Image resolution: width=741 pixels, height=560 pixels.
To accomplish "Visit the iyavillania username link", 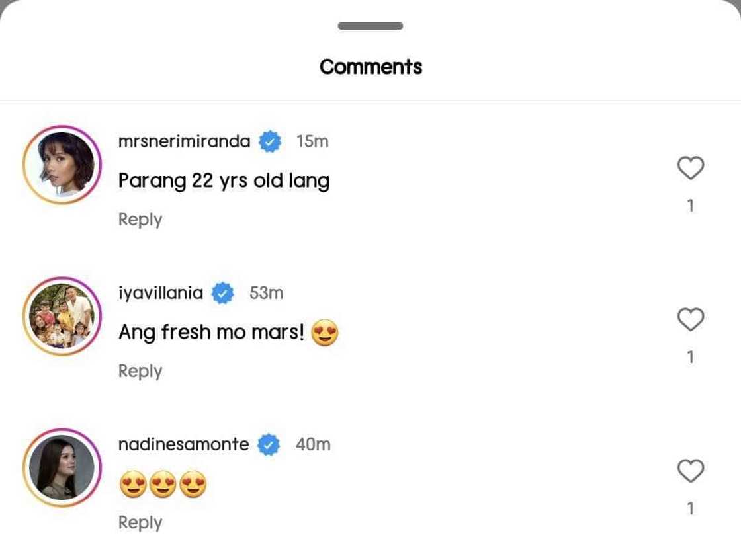I will click(x=161, y=293).
